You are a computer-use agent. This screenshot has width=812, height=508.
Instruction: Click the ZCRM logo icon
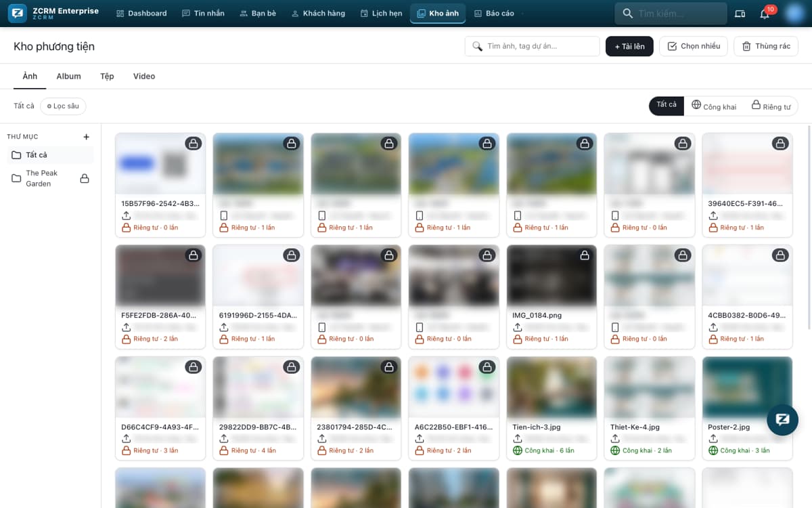click(18, 13)
